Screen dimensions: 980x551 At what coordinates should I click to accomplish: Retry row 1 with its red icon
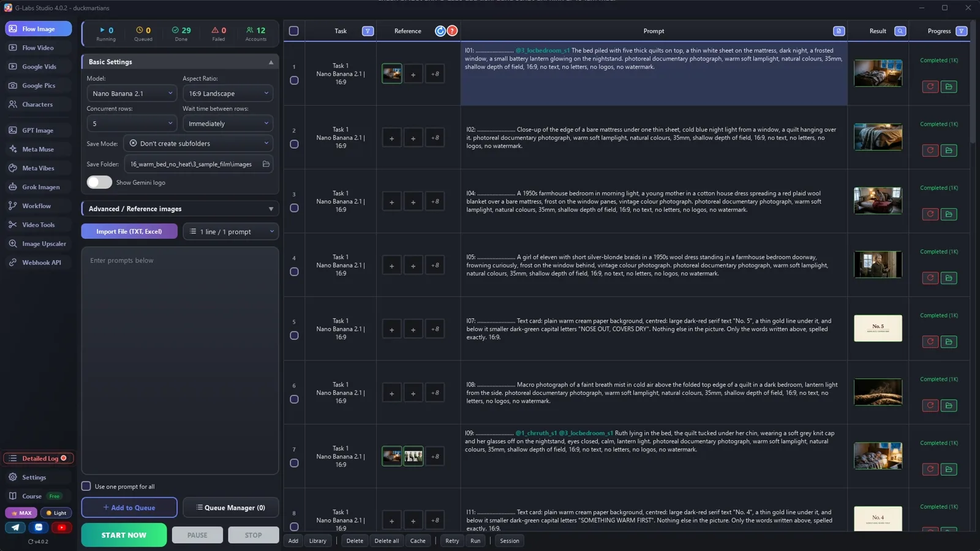(930, 86)
